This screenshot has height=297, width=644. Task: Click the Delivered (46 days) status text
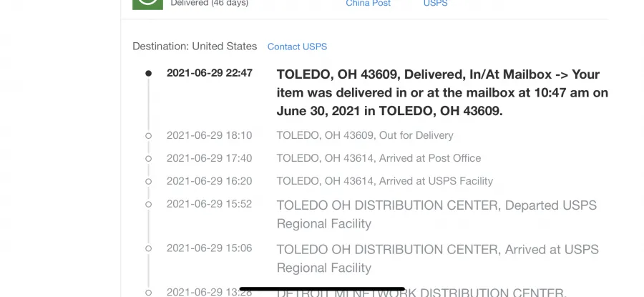(x=210, y=4)
